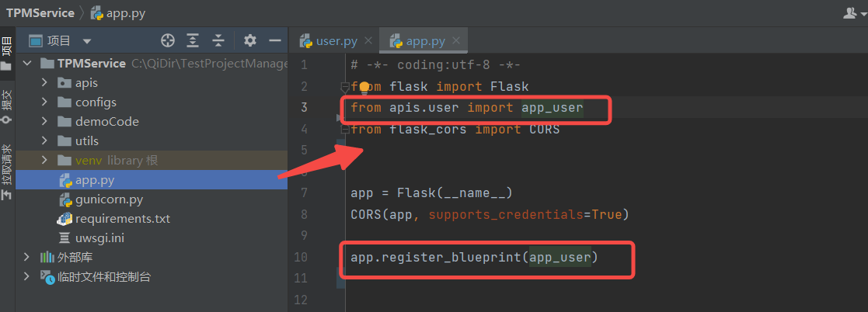Open the user account icon in the top right
This screenshot has width=868, height=312.
click(851, 13)
